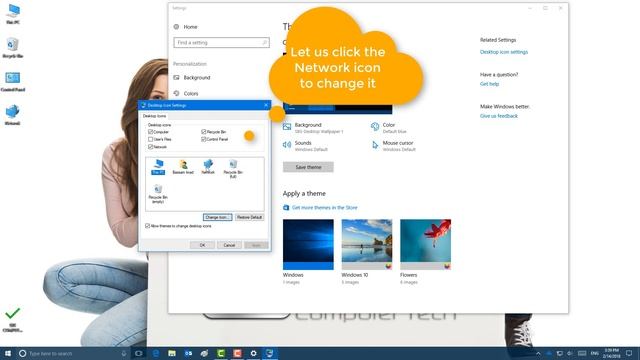The width and height of the screenshot is (640, 360).
Task: Click the touch keyboard icon in the tray
Action: 582,353
